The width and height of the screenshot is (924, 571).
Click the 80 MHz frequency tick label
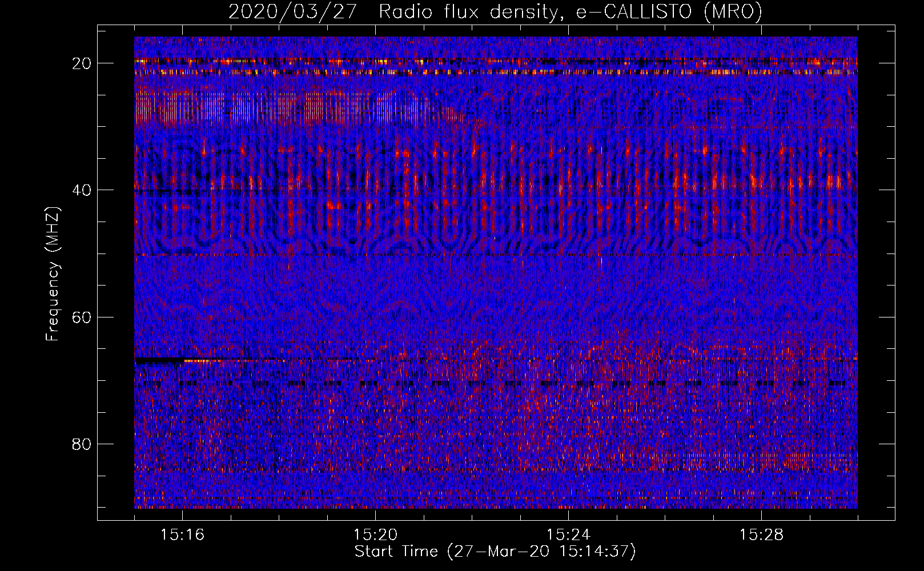82,444
